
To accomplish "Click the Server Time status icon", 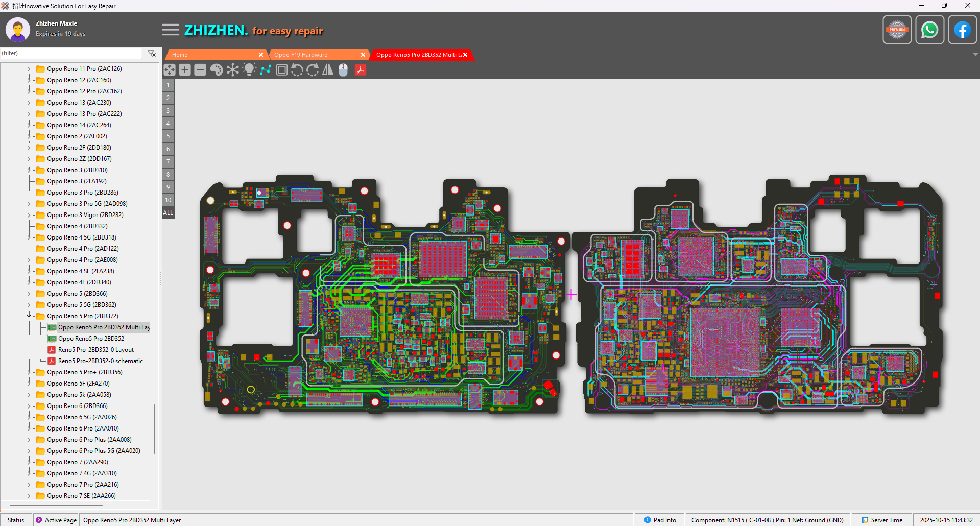I will tap(865, 520).
